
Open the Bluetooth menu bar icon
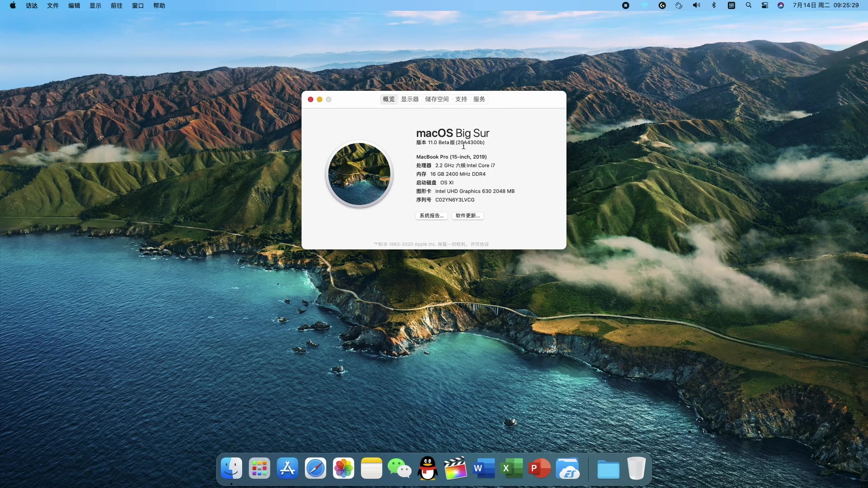coord(714,5)
